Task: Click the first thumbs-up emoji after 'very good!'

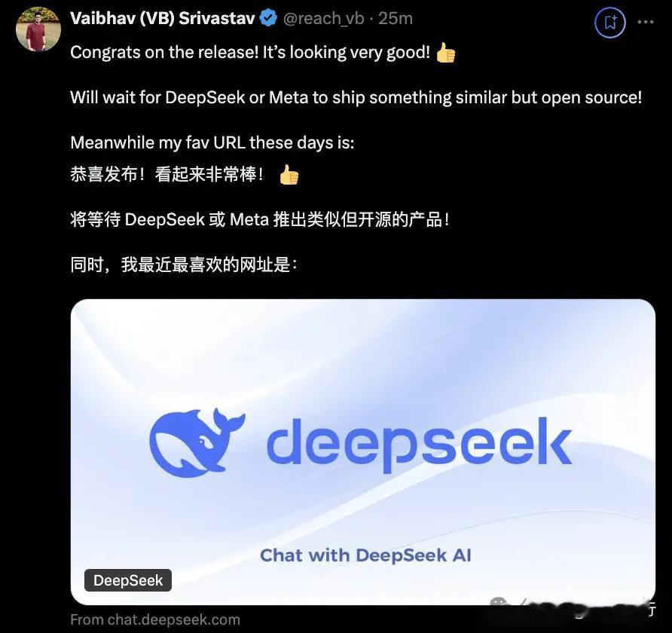Action: point(446,54)
